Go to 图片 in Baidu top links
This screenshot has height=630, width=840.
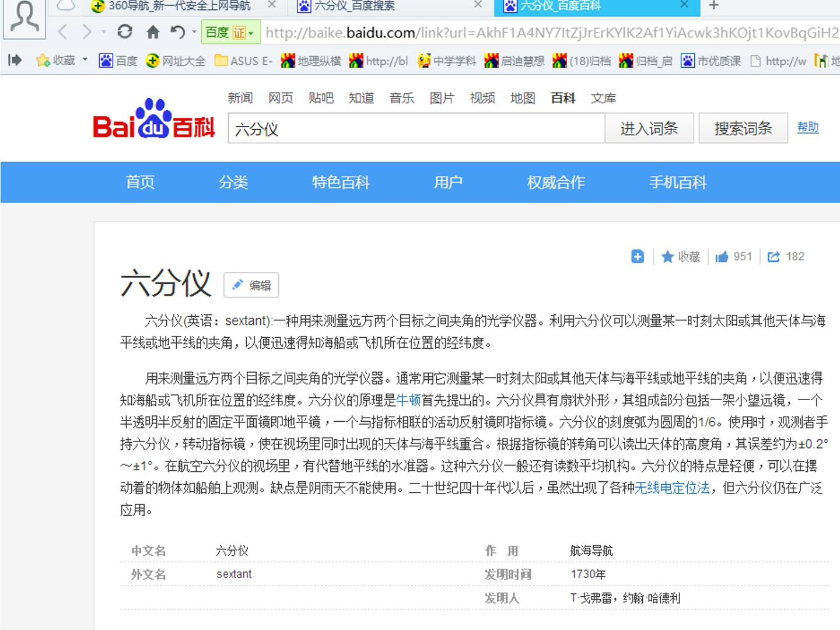[442, 98]
